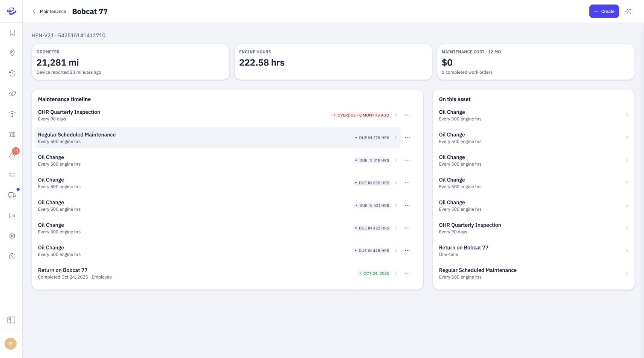The height and width of the screenshot is (358, 644).
Task: Expand OHR Quarterly Inspection chevron in On this asset
Action: [627, 228]
